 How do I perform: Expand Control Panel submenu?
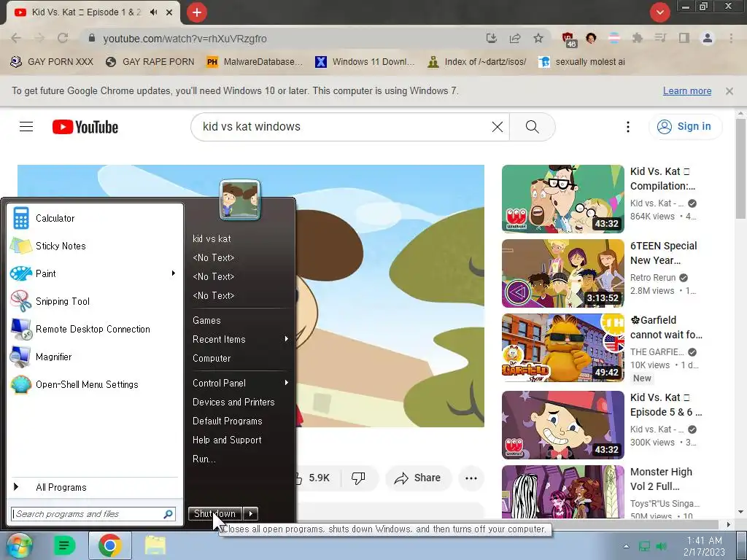286,383
